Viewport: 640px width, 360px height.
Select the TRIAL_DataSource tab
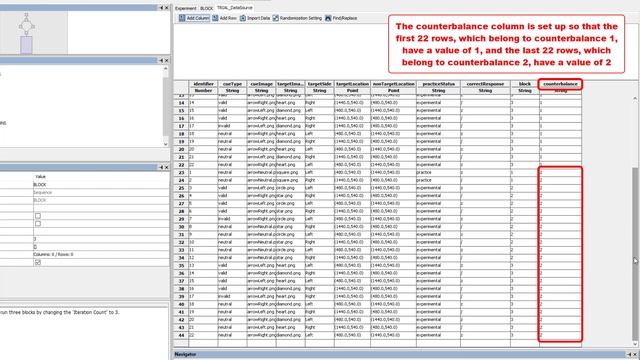pos(235,8)
